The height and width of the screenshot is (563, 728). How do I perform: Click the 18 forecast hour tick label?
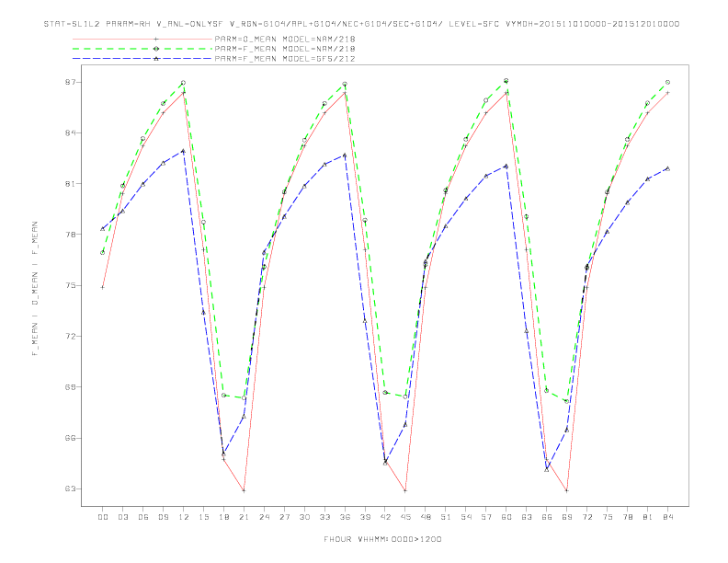[x=223, y=517]
